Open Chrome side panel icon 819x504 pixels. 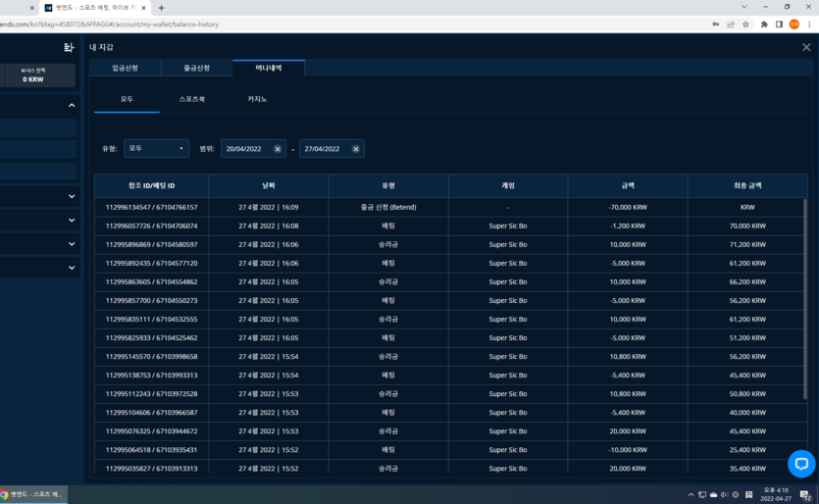click(x=779, y=25)
